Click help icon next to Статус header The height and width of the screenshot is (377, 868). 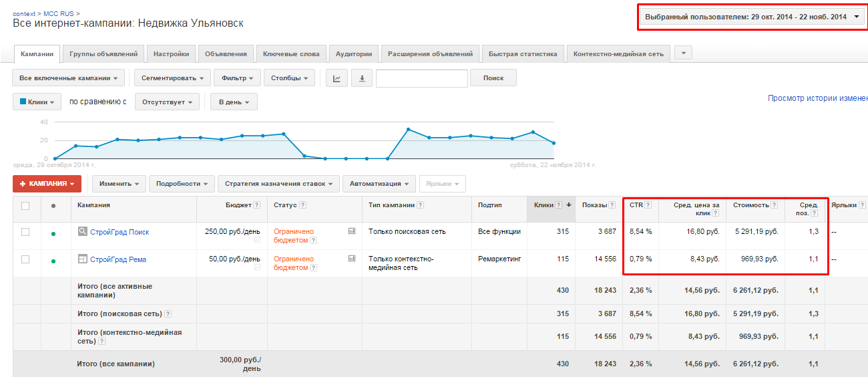point(302,205)
